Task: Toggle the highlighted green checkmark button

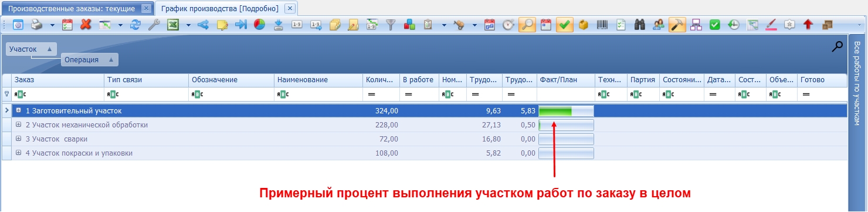Action: pyautogui.click(x=565, y=25)
